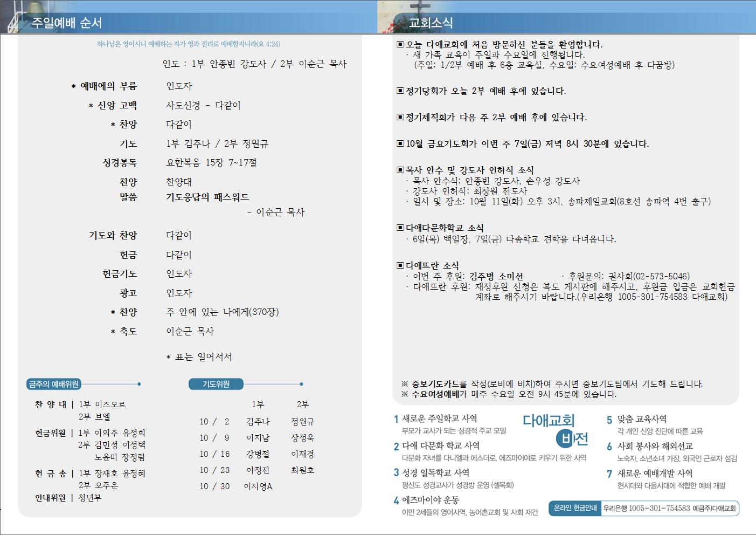Click the square bullet before 다애뜨란 소식
The image size is (756, 535).
400,265
